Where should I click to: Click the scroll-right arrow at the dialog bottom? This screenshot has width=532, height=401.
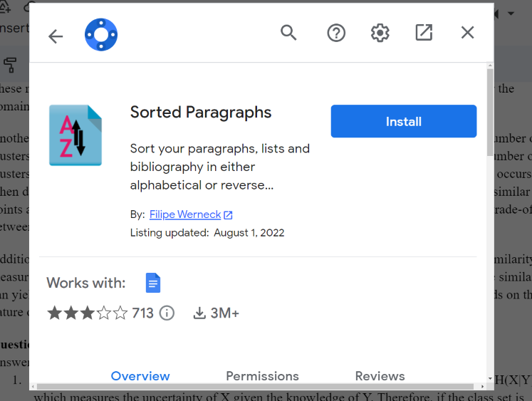coord(482,387)
